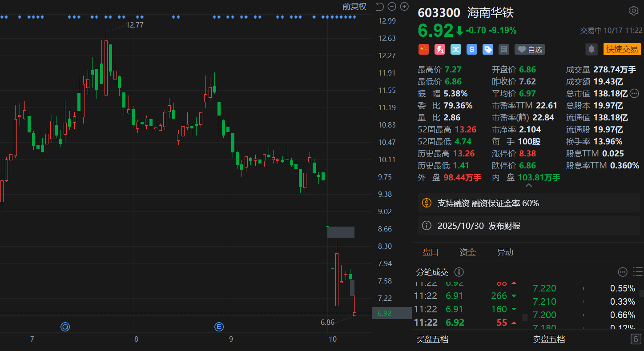Toggle the order book depth '5' box

click(x=636, y=339)
